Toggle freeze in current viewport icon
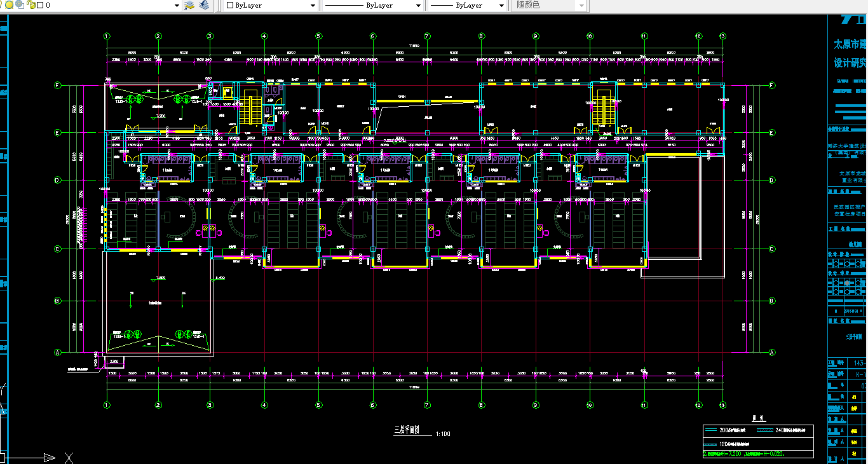Image resolution: width=868 pixels, height=464 pixels. tap(20, 4)
